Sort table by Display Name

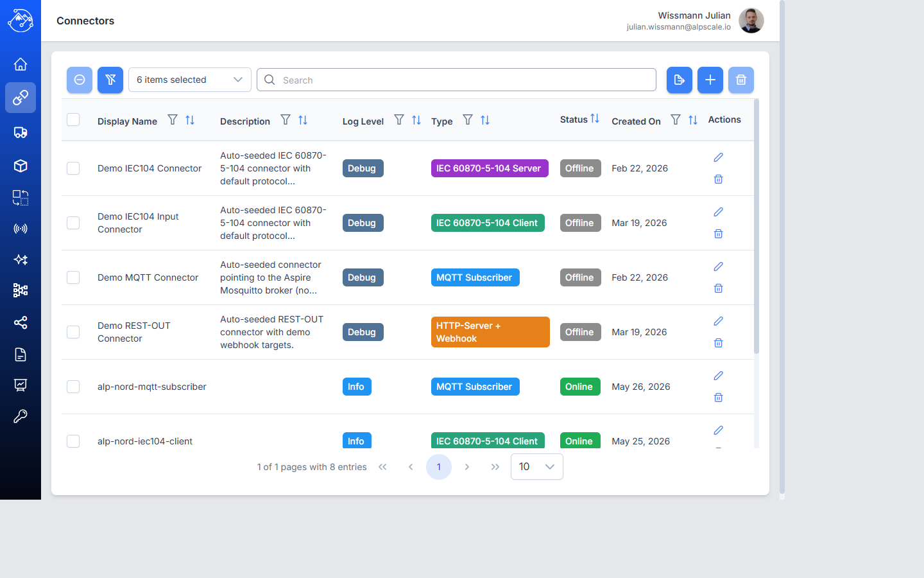(190, 120)
